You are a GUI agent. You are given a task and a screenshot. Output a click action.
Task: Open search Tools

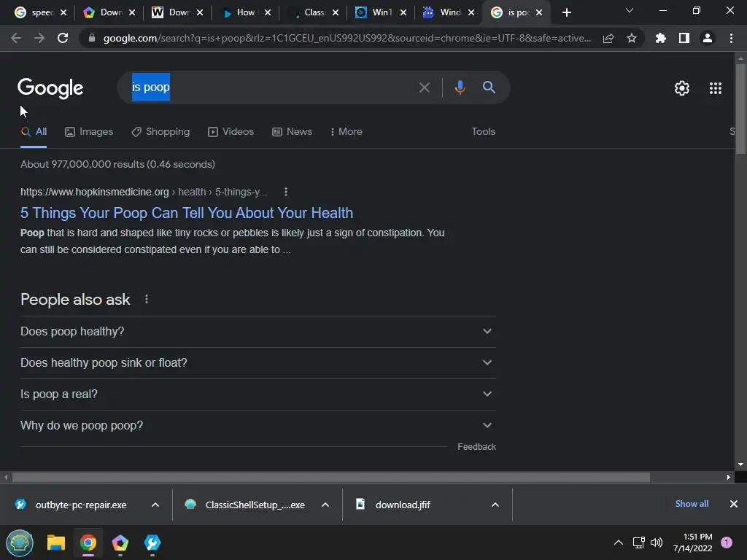click(483, 132)
